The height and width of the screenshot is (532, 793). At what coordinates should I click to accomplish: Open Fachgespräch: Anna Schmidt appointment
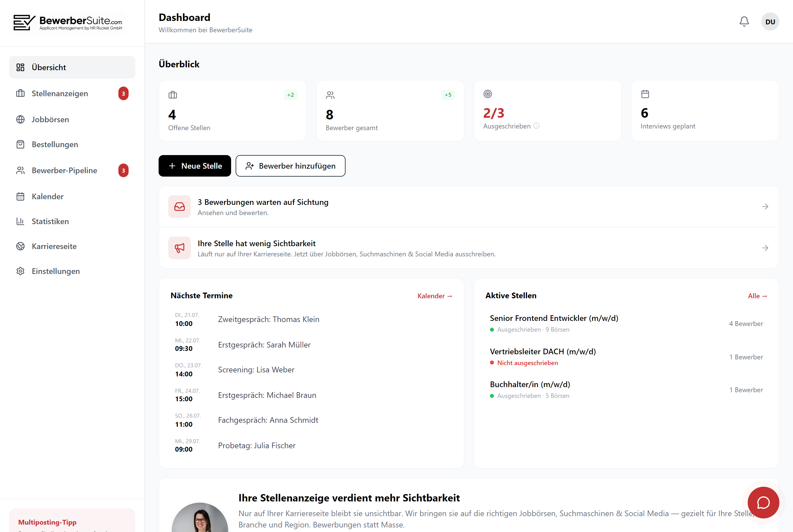(312, 420)
